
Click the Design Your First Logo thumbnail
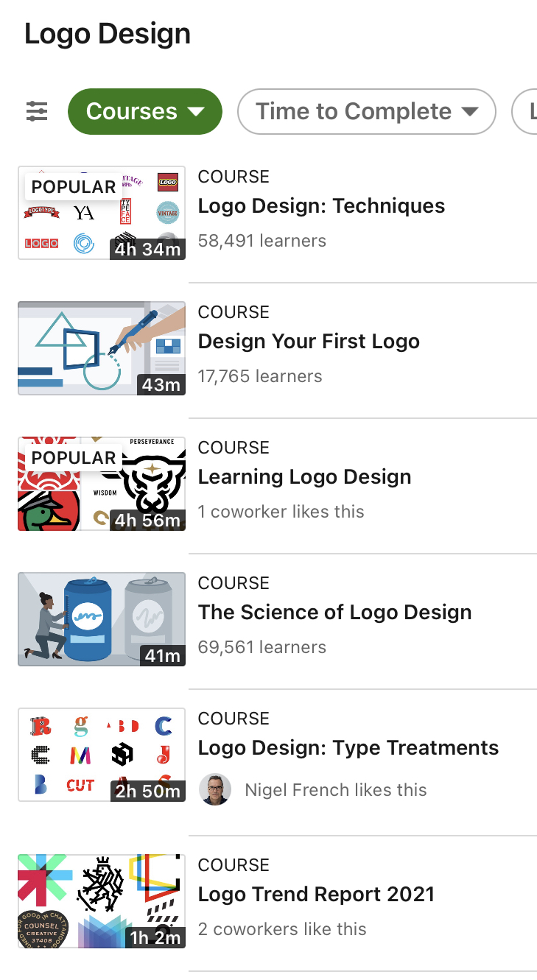click(101, 348)
